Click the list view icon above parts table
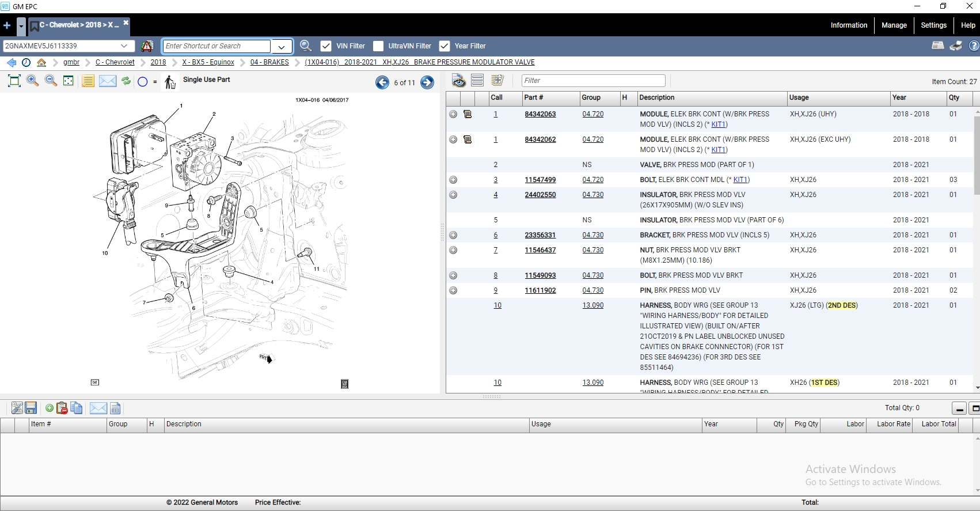This screenshot has height=511, width=980. (x=477, y=81)
